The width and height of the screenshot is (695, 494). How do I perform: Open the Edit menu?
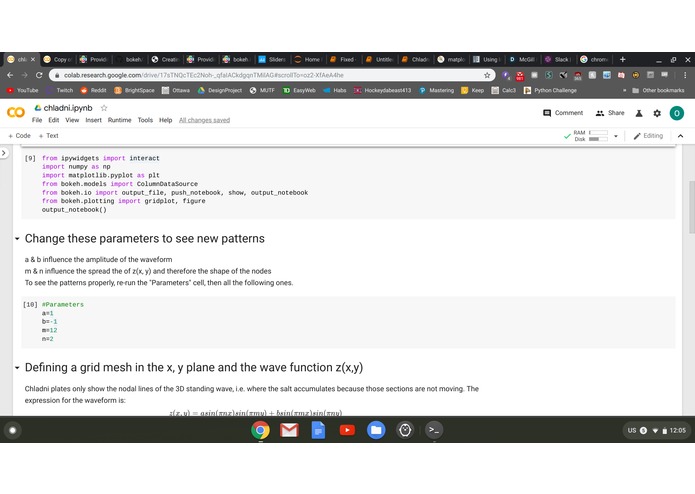[54, 120]
